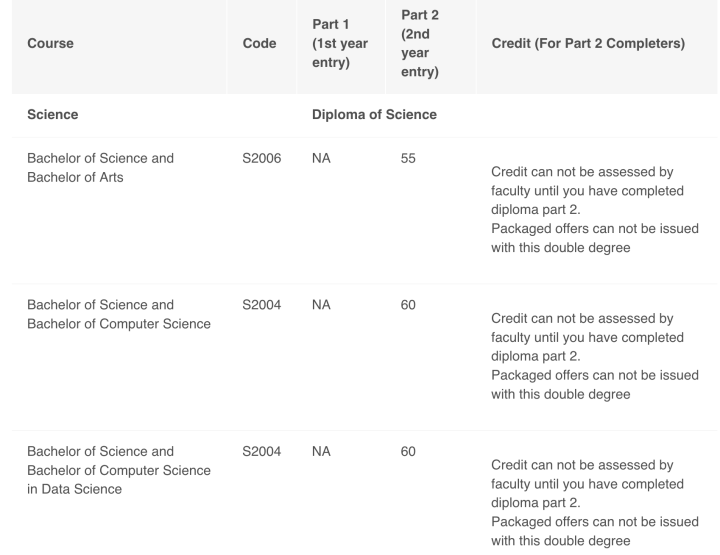Select credit note for Science and Computer Science
The image size is (720, 555).
pos(595,356)
